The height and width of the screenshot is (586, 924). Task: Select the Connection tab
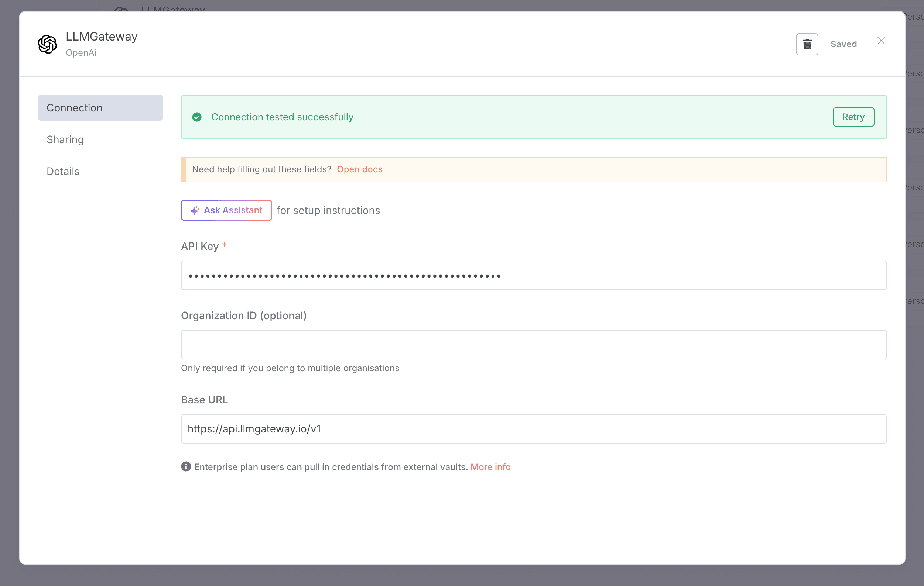point(100,108)
